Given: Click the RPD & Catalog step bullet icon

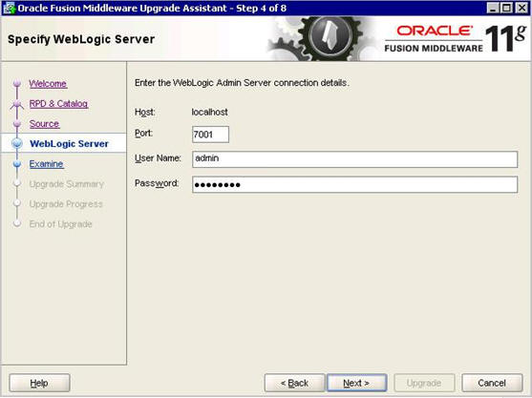Looking at the screenshot, I should [x=17, y=104].
